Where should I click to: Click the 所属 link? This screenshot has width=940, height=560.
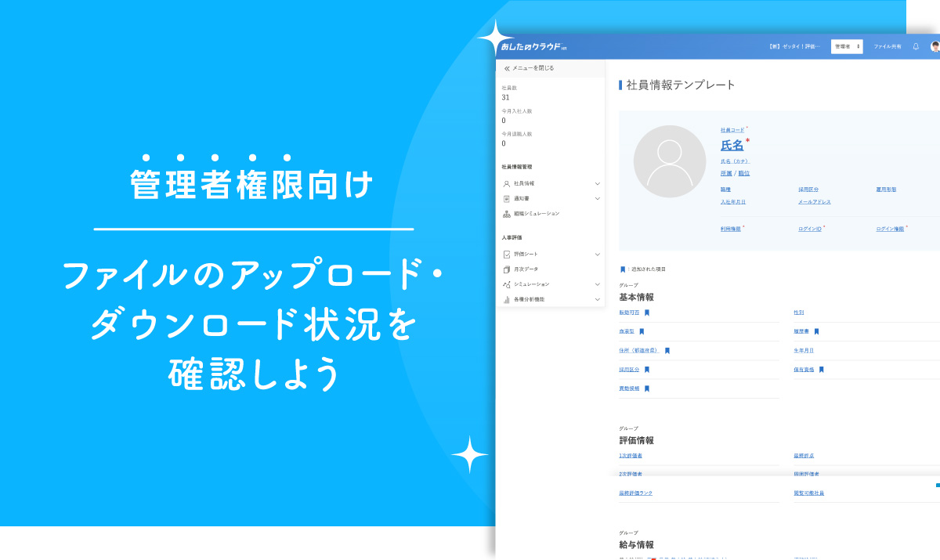(726, 173)
